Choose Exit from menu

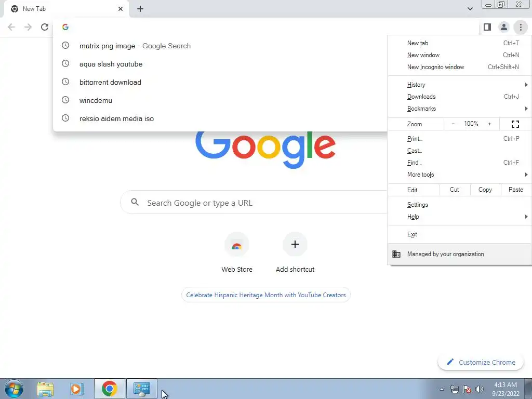460,234
